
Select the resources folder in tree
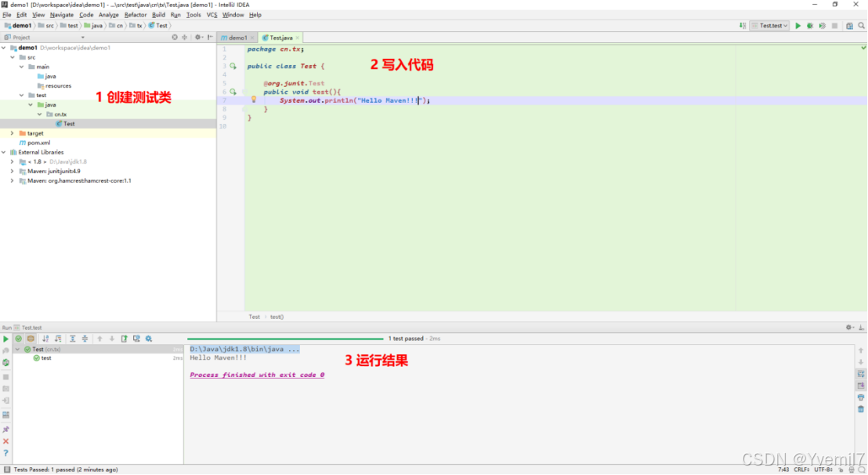tap(58, 85)
